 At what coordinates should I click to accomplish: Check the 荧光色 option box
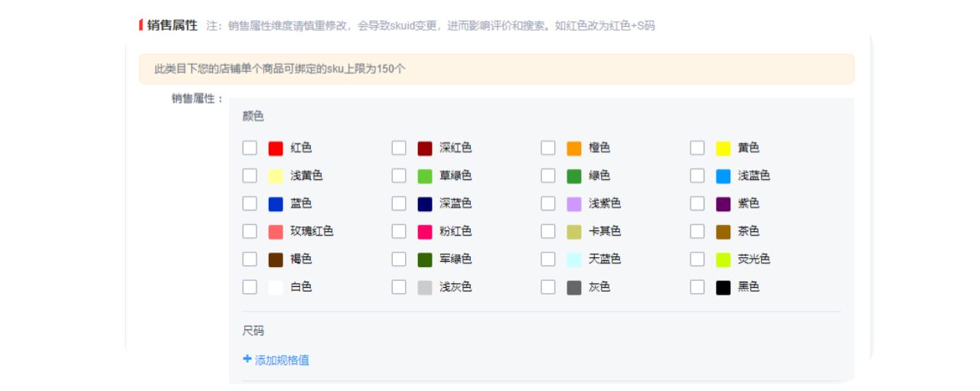tap(697, 259)
